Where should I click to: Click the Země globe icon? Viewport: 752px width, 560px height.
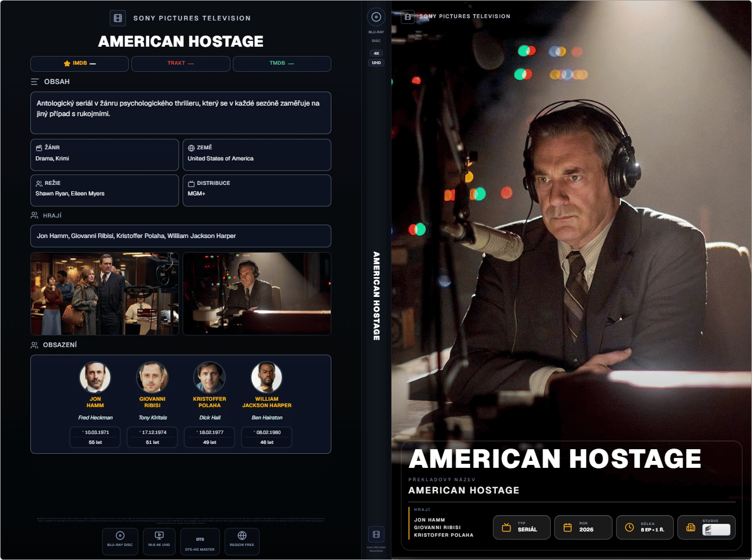[191, 148]
